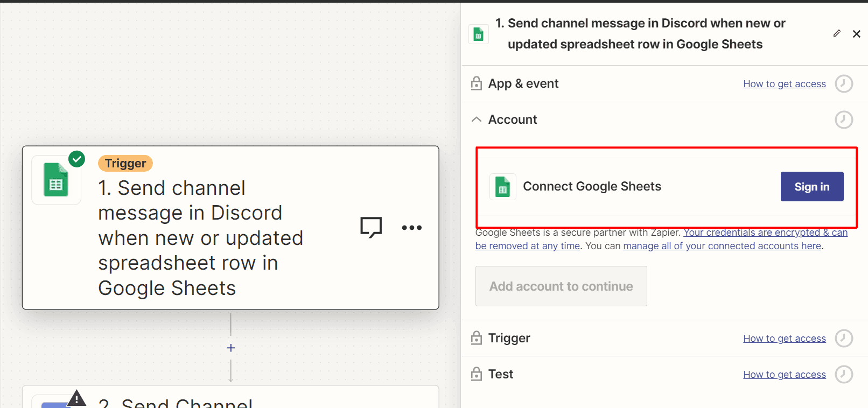This screenshot has height=408, width=868.
Task: Open 'Your credentials are encrypted' link
Action: [x=661, y=239]
